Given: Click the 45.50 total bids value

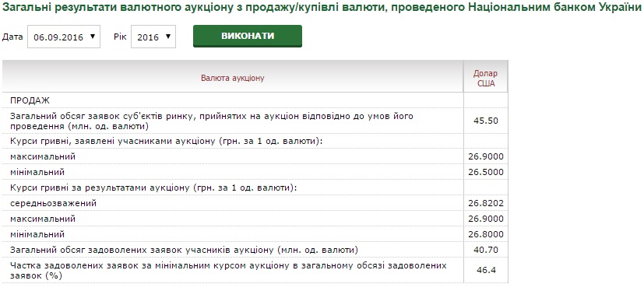Looking at the screenshot, I should click(x=486, y=121).
